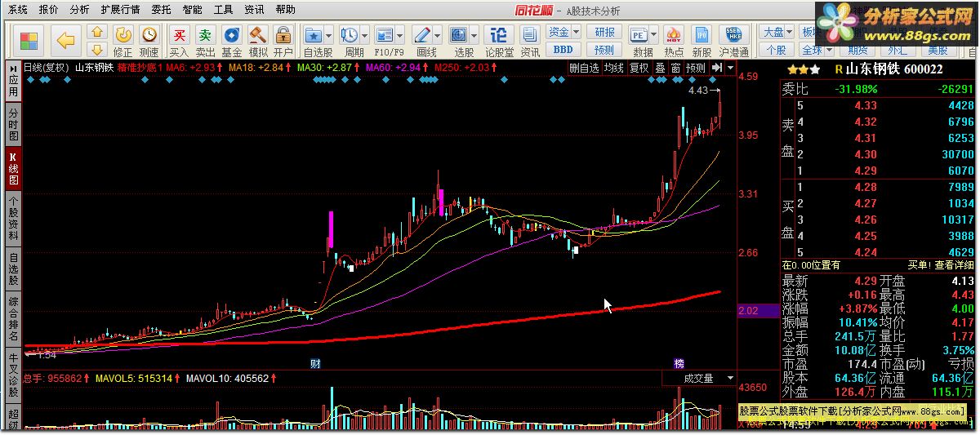Click the 个股 button

(776, 50)
